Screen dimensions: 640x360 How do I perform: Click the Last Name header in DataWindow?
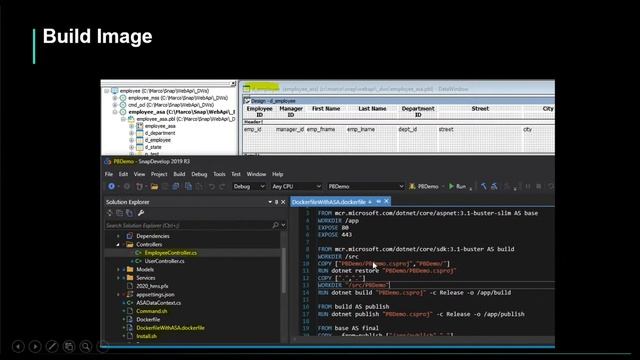coord(372,109)
